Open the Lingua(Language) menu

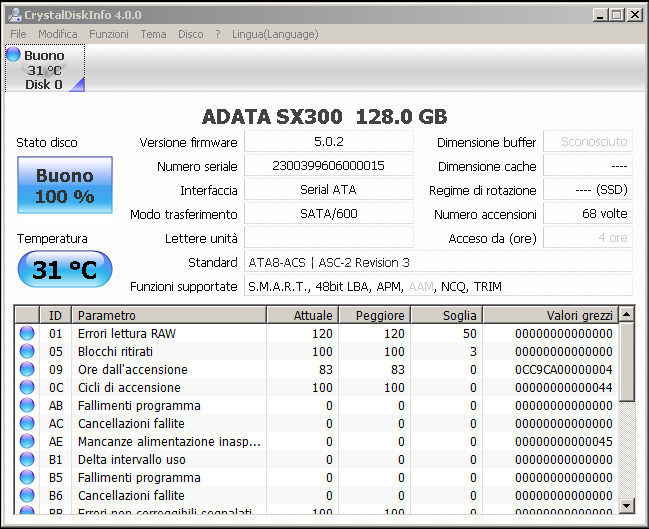click(x=275, y=34)
